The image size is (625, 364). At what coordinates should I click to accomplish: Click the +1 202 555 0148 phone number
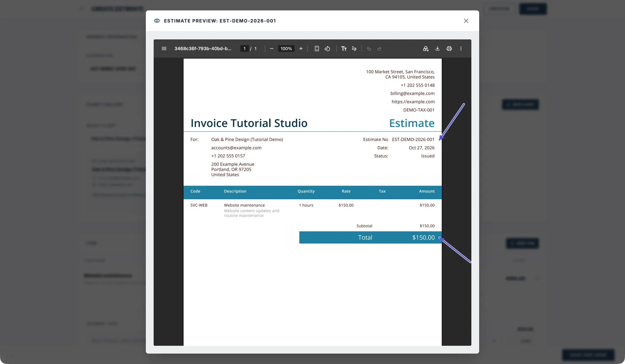[418, 85]
